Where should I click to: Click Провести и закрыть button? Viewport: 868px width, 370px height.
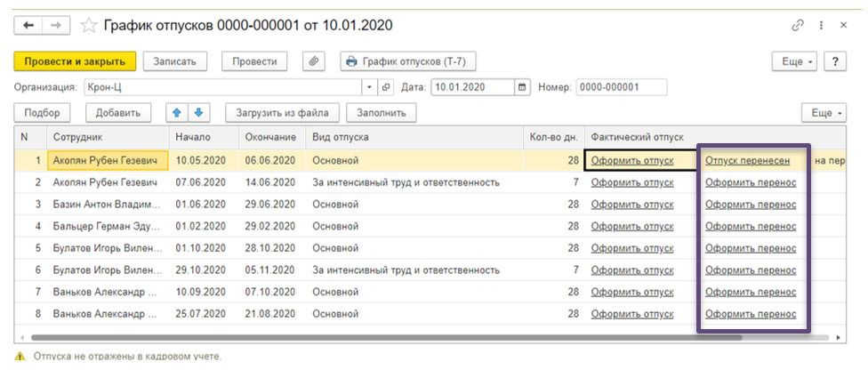75,61
